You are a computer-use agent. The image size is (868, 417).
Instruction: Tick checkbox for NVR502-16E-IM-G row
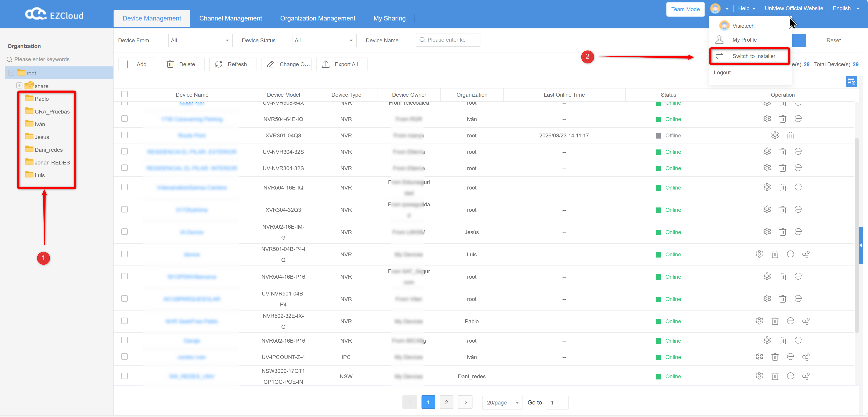click(124, 231)
